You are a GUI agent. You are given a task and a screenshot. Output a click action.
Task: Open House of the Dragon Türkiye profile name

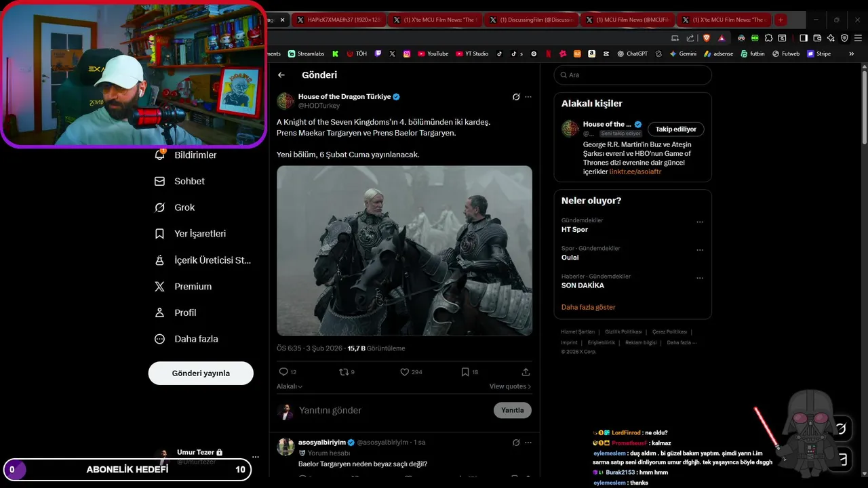click(x=344, y=97)
